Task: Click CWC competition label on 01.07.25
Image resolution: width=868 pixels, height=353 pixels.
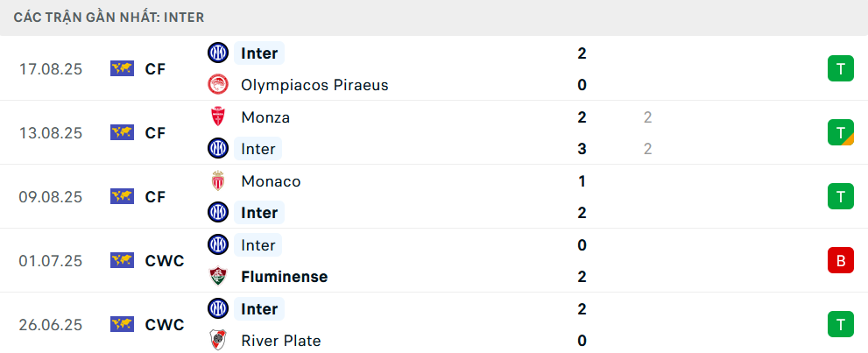Action: coord(165,260)
